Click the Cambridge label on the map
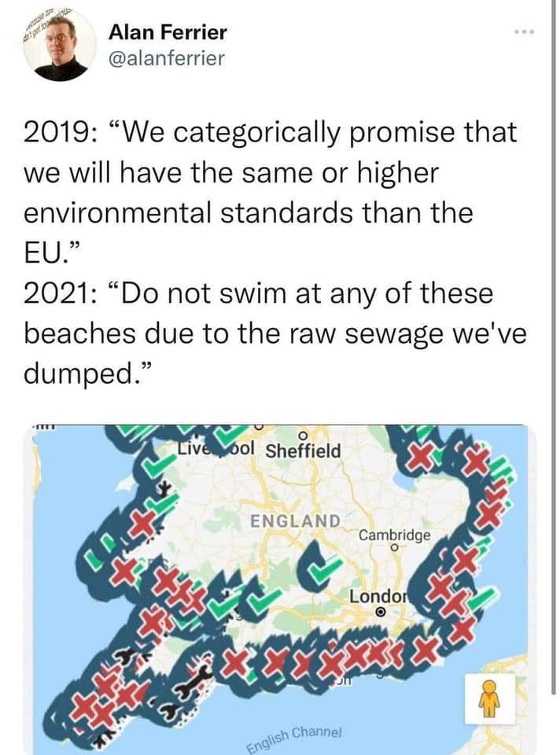The image size is (560, 755). 394,535
